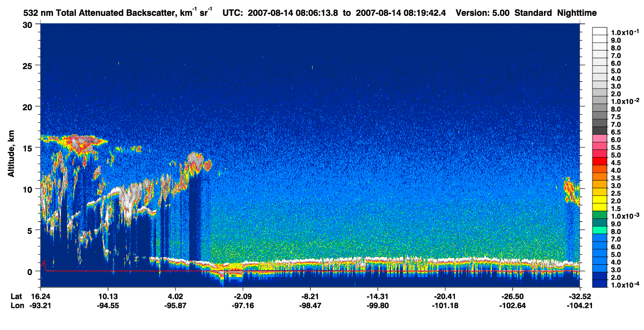The height and width of the screenshot is (330, 644).
Task: Click latitude value '10.13'
Action: 108,296
